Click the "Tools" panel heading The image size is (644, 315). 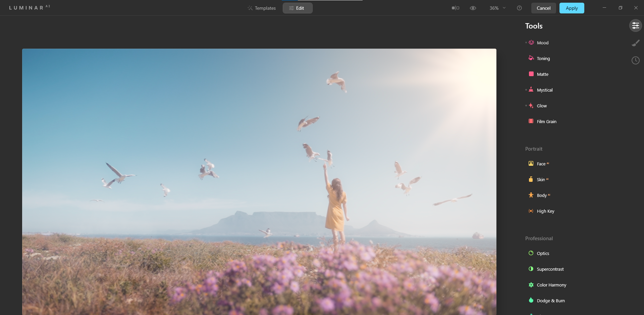(x=534, y=26)
